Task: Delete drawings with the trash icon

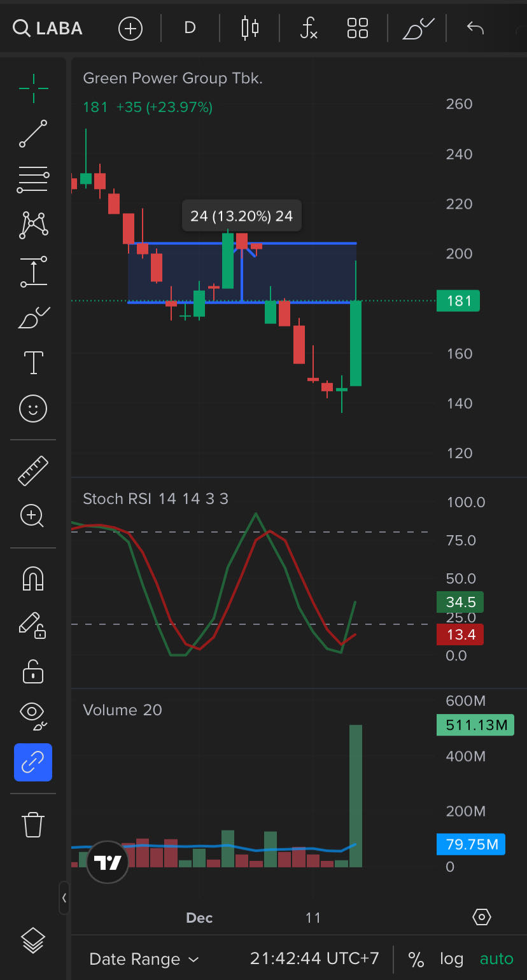Action: click(33, 825)
